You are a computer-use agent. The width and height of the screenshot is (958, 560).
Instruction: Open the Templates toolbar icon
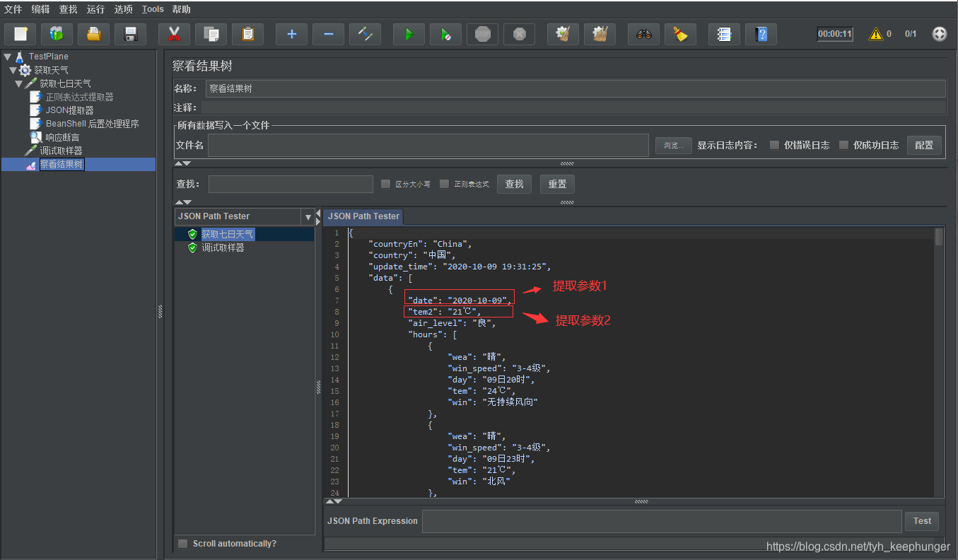(57, 34)
